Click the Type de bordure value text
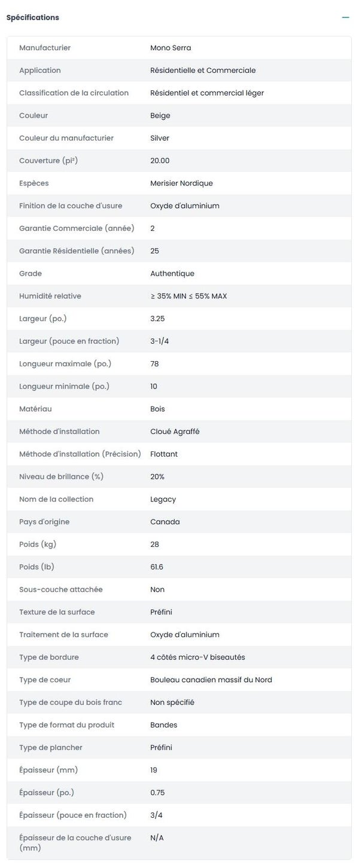The image size is (359, 868). tap(197, 658)
